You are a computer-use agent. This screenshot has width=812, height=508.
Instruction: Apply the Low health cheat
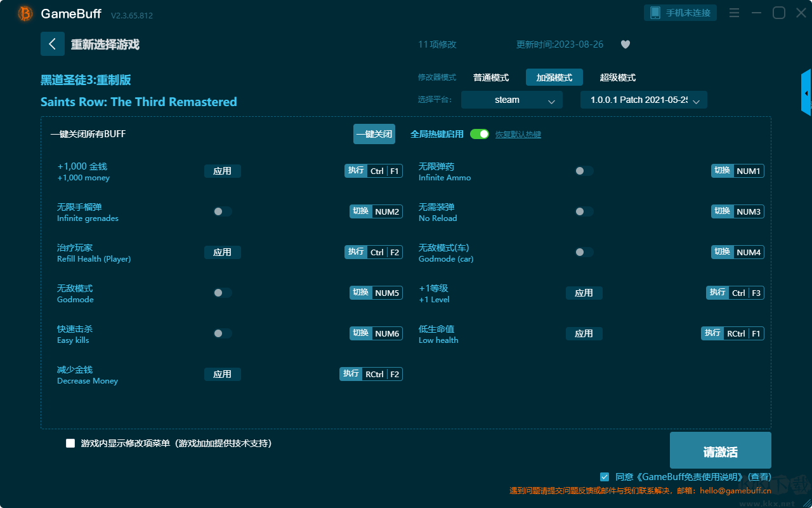tap(584, 333)
